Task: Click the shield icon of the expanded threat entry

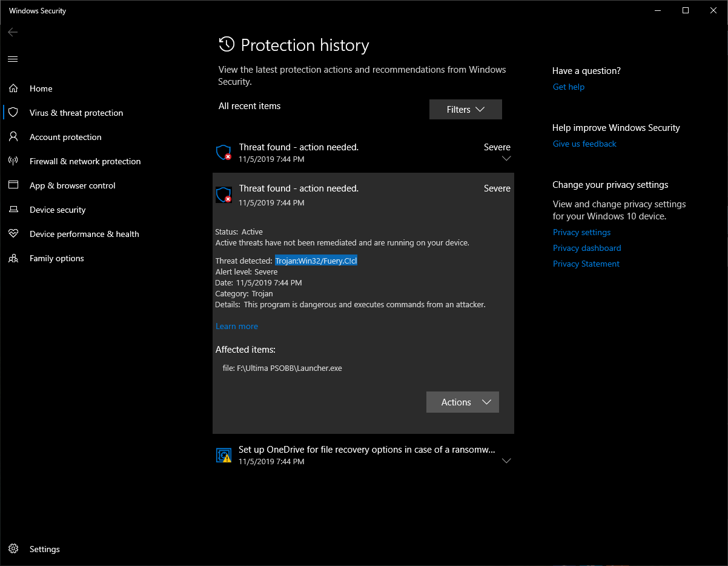Action: click(x=223, y=195)
